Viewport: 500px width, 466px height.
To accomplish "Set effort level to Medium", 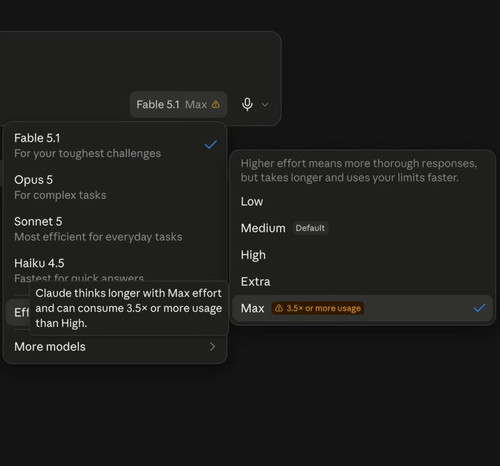I will tap(362, 228).
